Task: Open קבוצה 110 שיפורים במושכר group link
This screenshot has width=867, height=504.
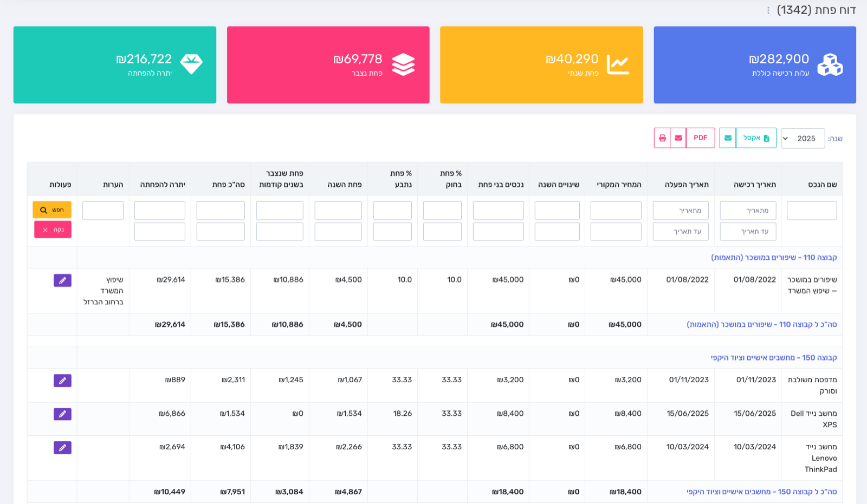Action: 774,258
